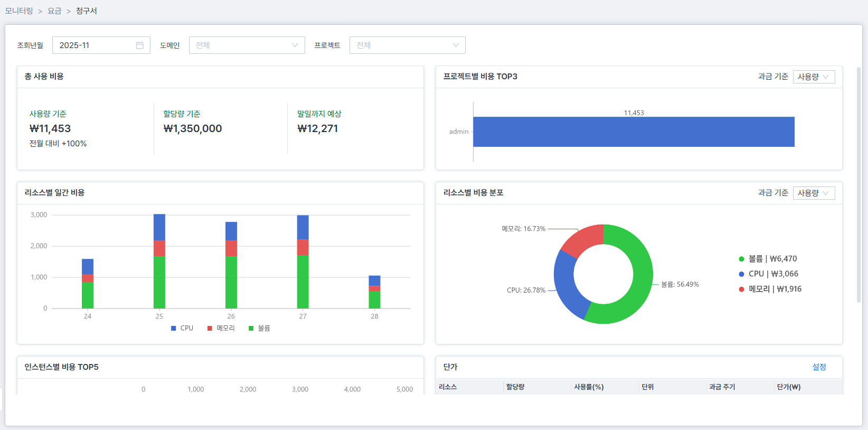Screen dimensions: 868x430
Task: Go to 모니터링 in the breadcrumb
Action: point(19,11)
